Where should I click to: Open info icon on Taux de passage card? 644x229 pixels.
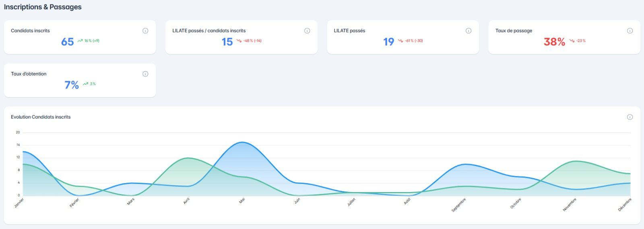[630, 31]
